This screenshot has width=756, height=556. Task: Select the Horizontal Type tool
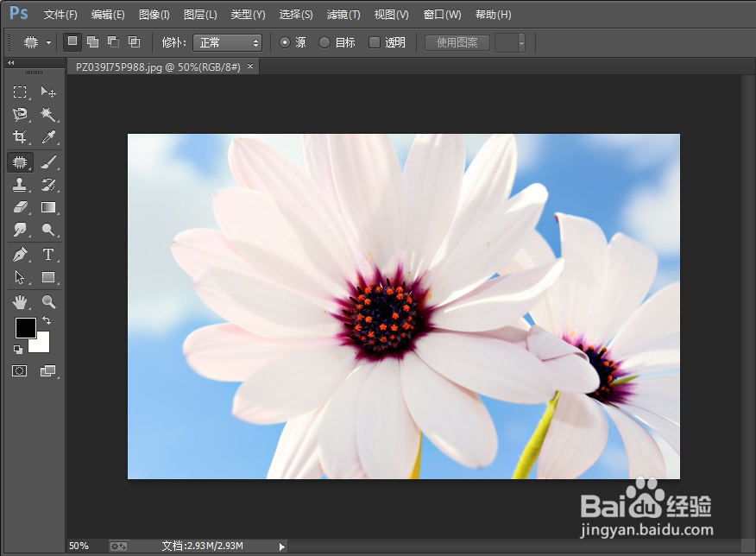click(x=48, y=254)
